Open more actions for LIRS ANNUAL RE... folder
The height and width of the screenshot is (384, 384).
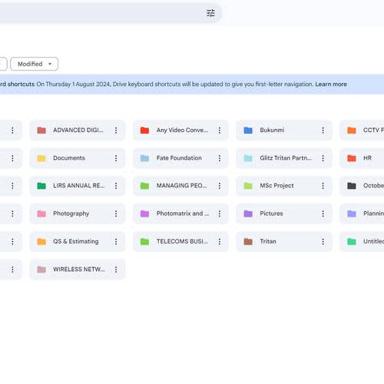point(116,186)
